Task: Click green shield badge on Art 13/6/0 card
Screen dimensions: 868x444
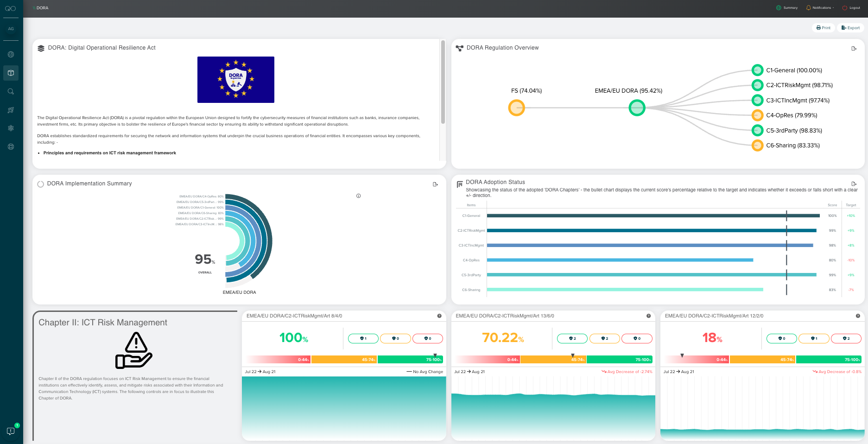Action: click(x=572, y=338)
